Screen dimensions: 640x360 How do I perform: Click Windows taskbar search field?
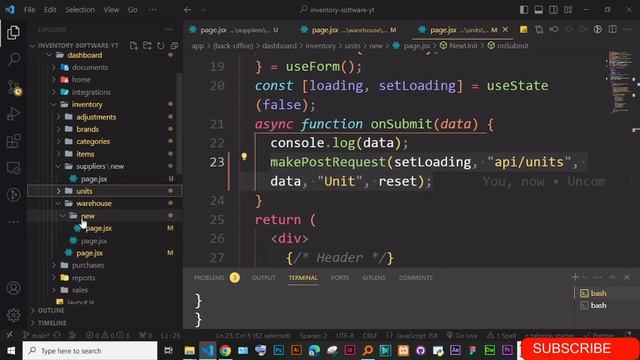90,351
